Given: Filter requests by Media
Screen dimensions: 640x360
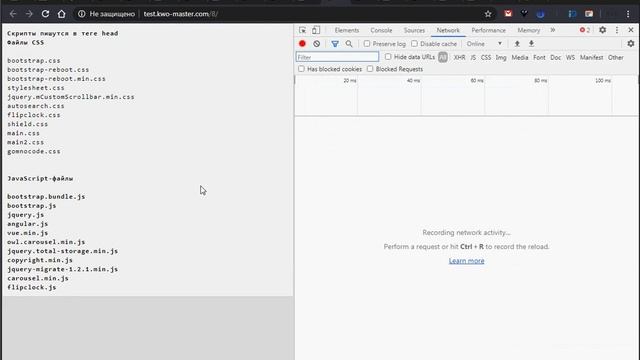Looking at the screenshot, I should click(520, 58).
